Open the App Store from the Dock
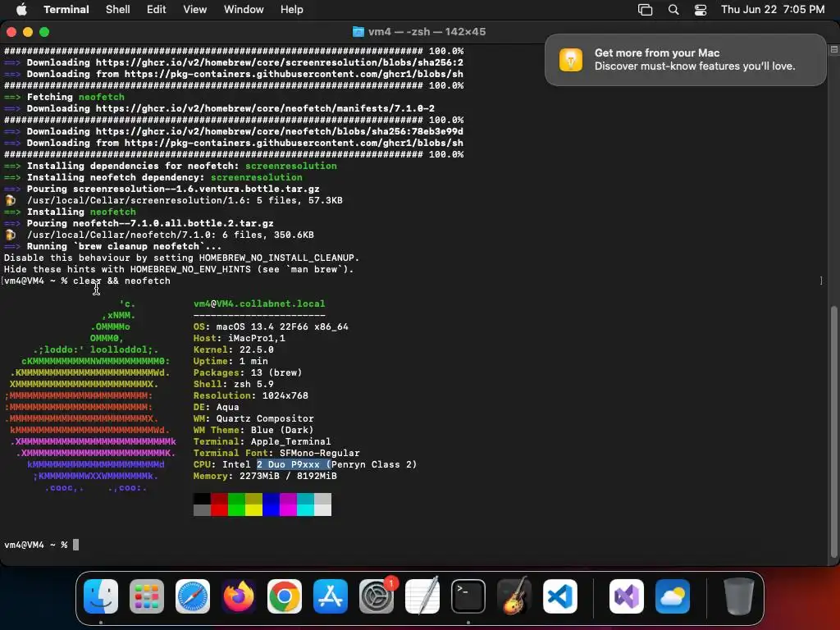Image resolution: width=840 pixels, height=630 pixels. 331,596
